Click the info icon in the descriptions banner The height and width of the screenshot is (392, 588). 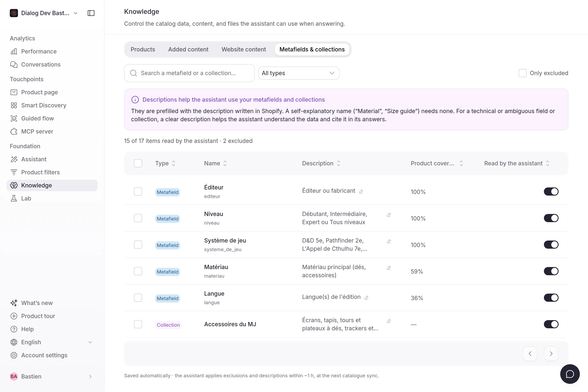135,100
